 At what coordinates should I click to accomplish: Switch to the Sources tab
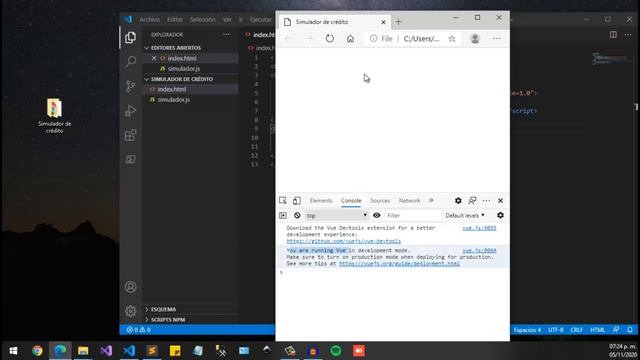coord(380,200)
